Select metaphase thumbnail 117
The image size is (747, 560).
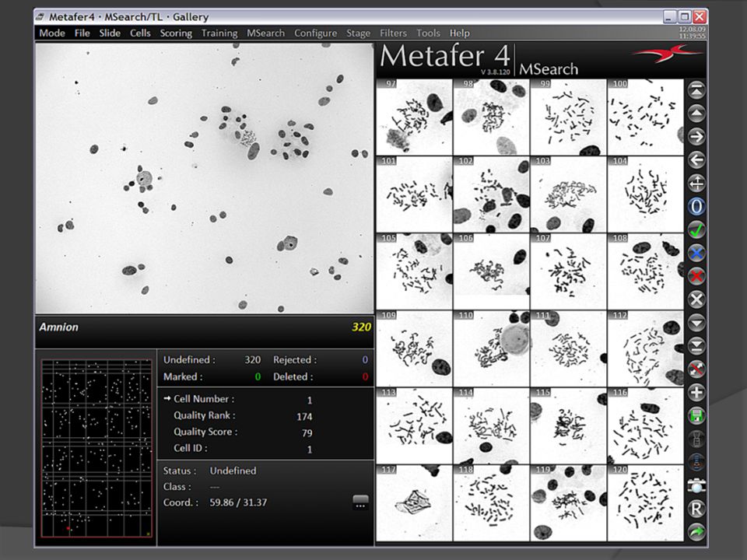tap(414, 503)
